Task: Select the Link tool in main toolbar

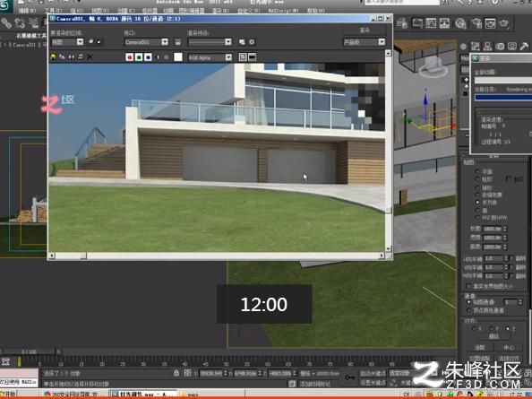Action: click(7, 23)
